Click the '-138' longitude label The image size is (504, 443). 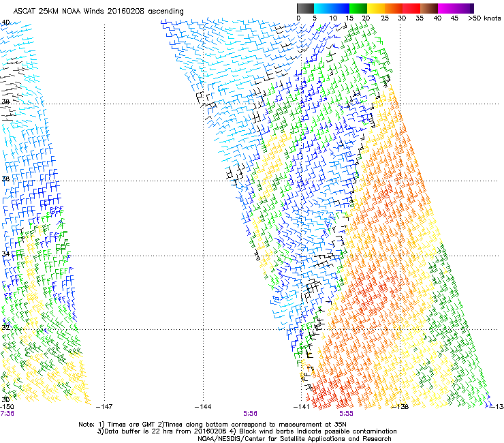[x=400, y=407]
